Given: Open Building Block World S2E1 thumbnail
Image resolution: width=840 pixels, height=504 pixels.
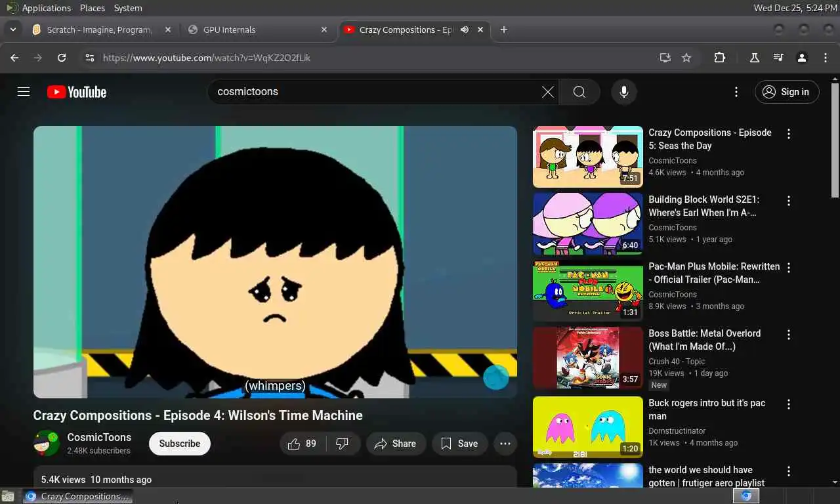Looking at the screenshot, I should pos(588,224).
